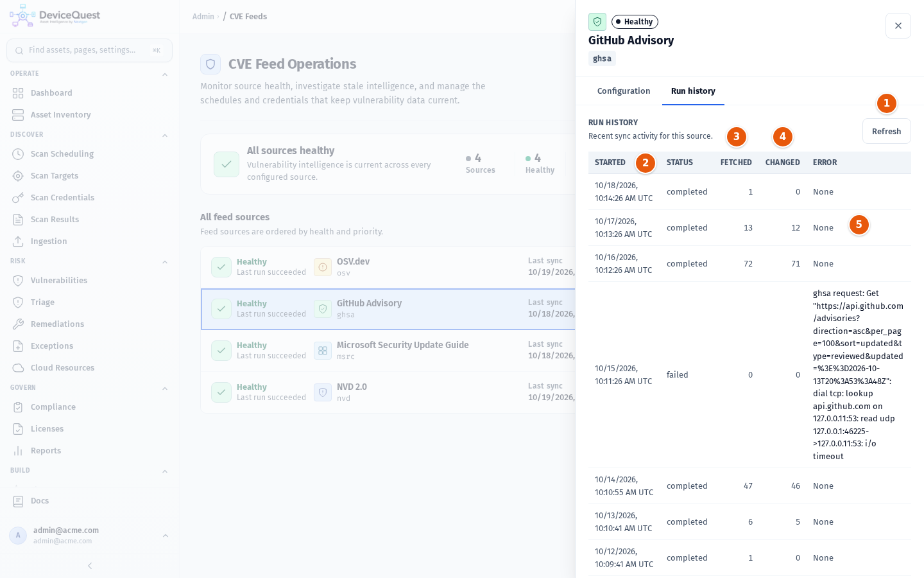Click the Asset Inventory icon
Screen dimensions: 924x578
(18, 115)
